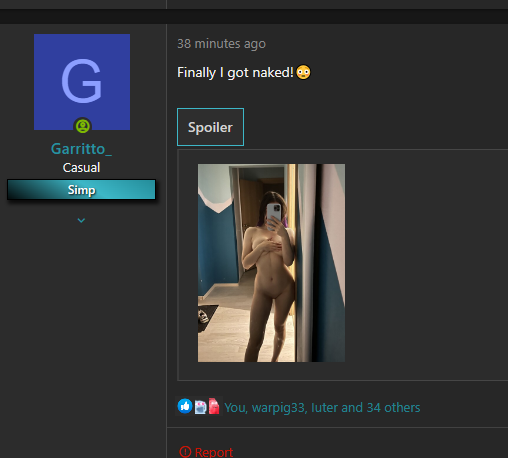Viewport: 508px width, 458px height.
Task: Click the 38 minutes ago timestamp
Action: tap(221, 44)
